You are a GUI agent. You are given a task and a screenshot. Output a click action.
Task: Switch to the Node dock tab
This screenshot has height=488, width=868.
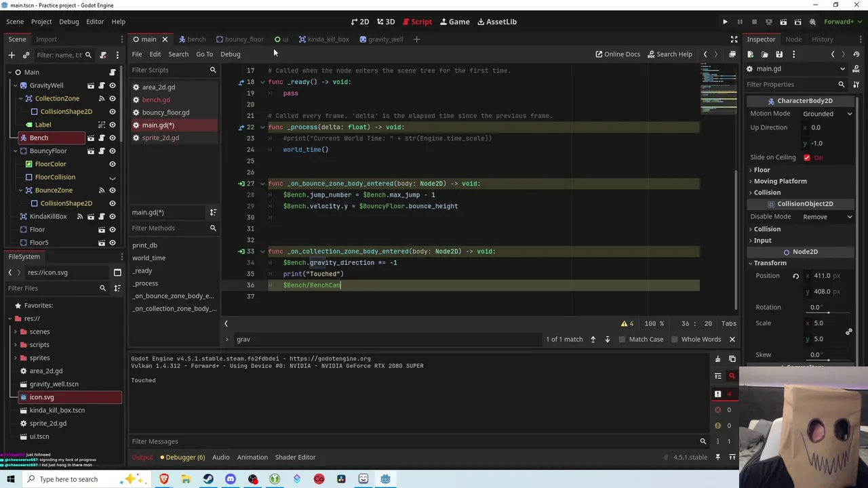(793, 39)
